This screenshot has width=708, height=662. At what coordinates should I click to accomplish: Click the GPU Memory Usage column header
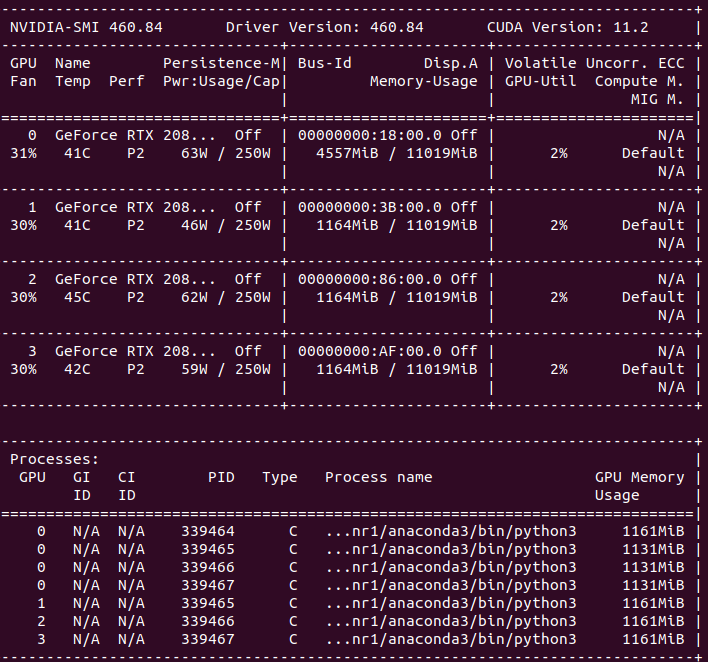(x=639, y=486)
